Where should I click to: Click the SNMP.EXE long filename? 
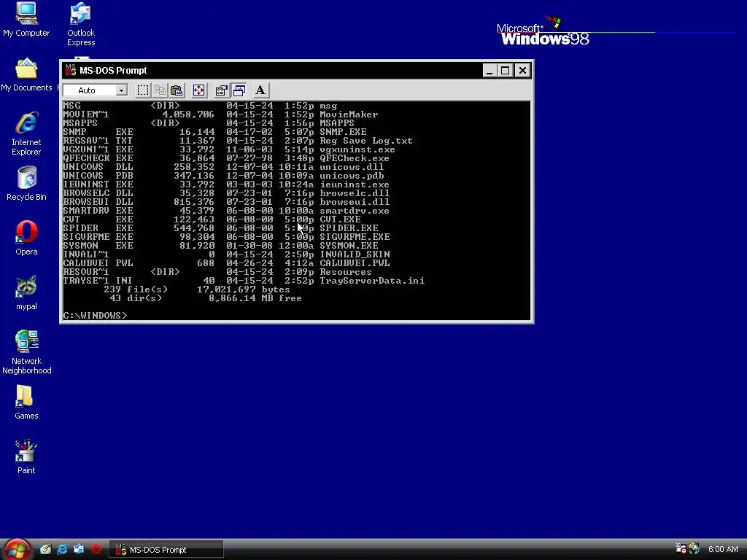[343, 132]
